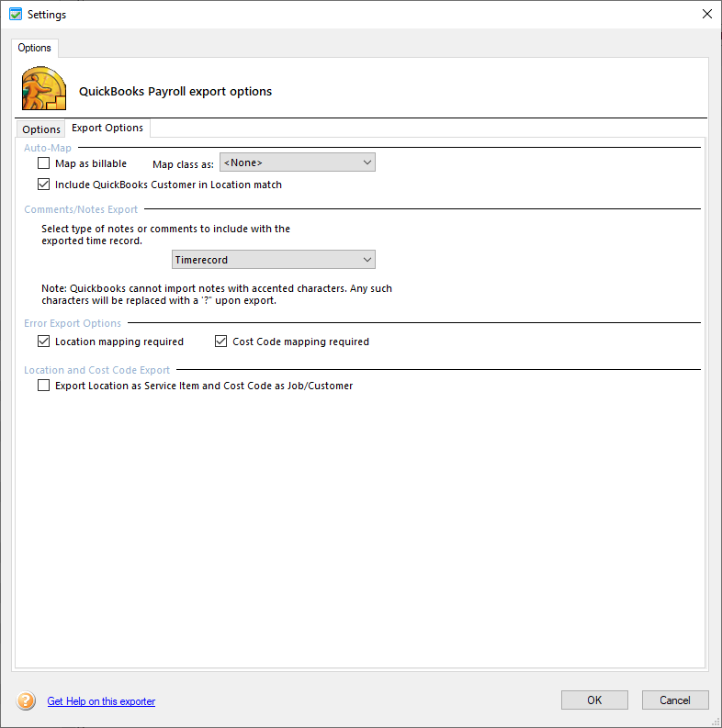Click the orange question mark help icon
This screenshot has width=722, height=728.
(26, 700)
